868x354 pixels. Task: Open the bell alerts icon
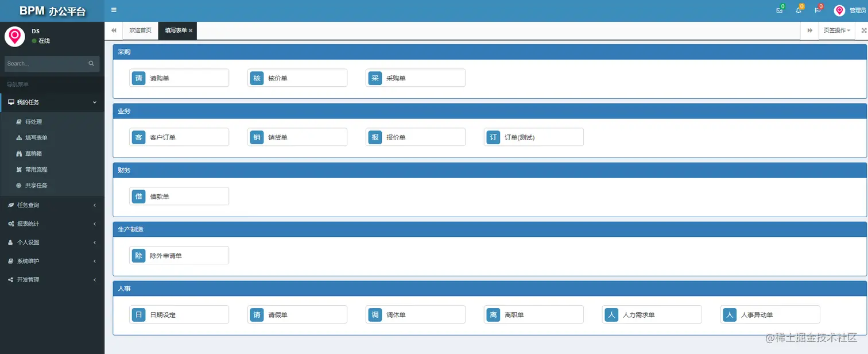[x=798, y=10]
